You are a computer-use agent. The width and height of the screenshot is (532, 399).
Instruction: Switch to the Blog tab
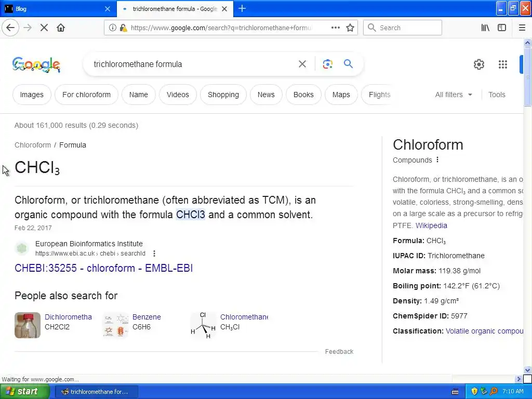click(x=58, y=9)
